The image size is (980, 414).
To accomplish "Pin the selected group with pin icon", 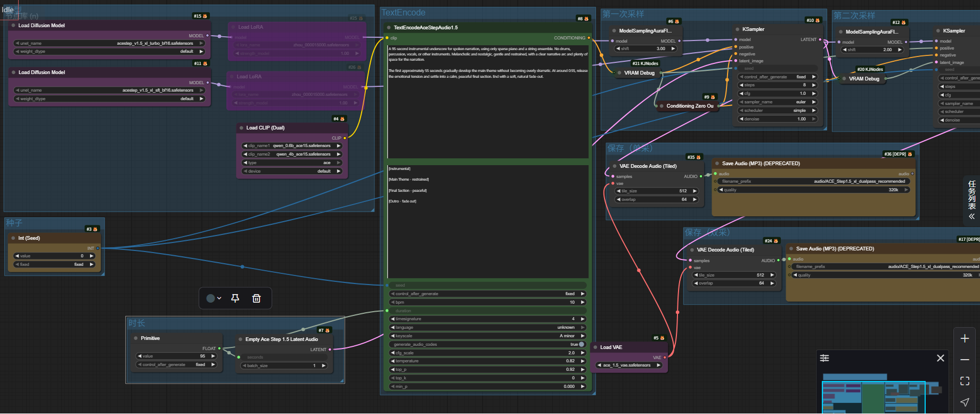I will point(235,298).
